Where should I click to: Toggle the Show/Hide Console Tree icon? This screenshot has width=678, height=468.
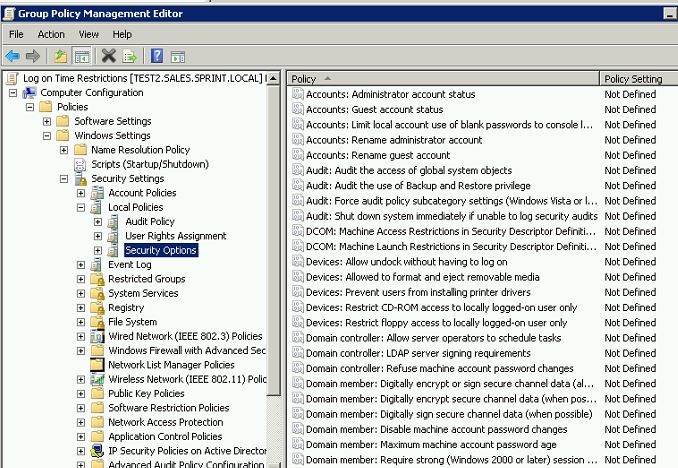tap(82, 56)
